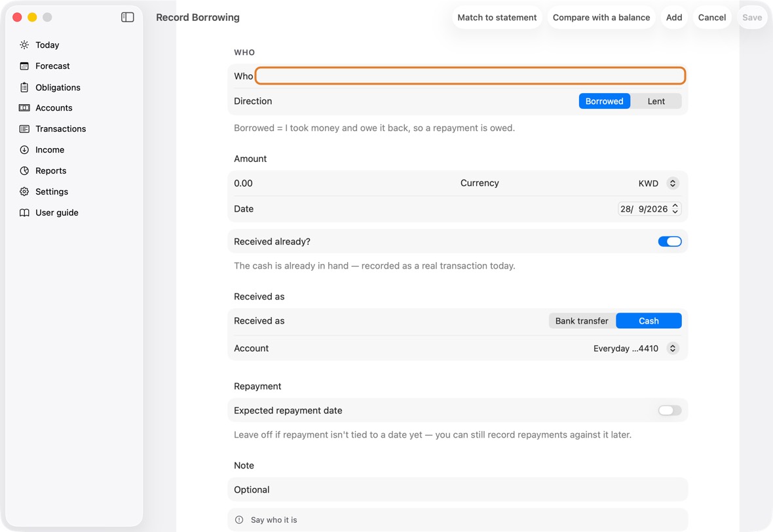Open the Income section
This screenshot has height=532, width=773.
coord(50,150)
